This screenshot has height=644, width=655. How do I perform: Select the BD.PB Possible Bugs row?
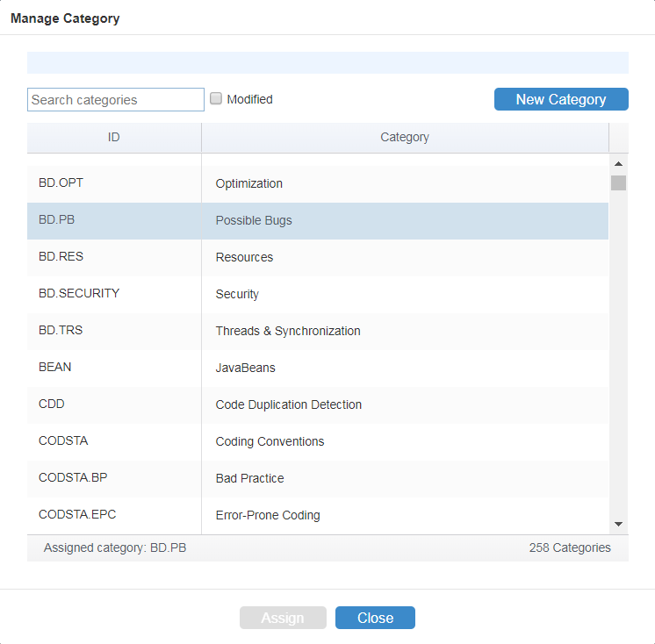coord(318,221)
